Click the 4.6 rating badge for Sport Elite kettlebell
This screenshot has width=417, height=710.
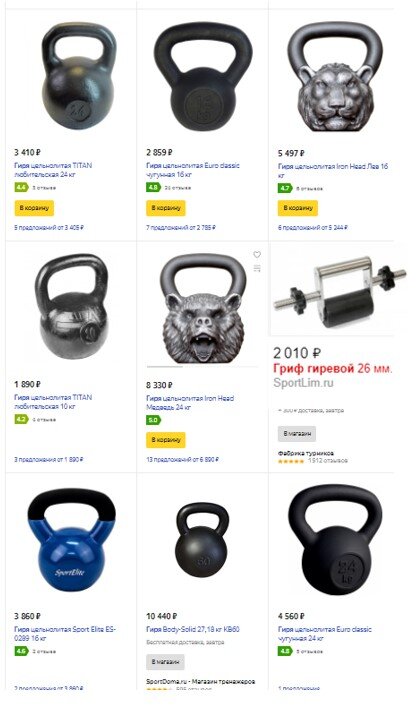(21, 652)
